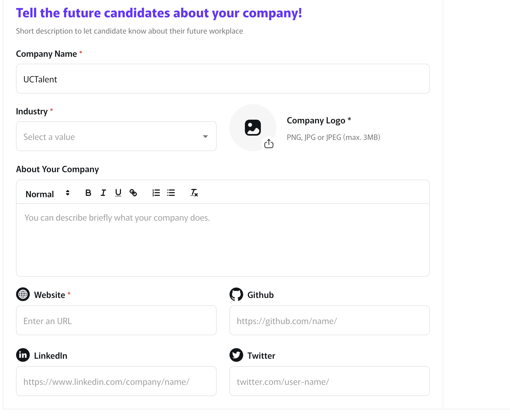Image resolution: width=510 pixels, height=420 pixels.
Task: Clear text formatting in editor
Action: tap(194, 193)
